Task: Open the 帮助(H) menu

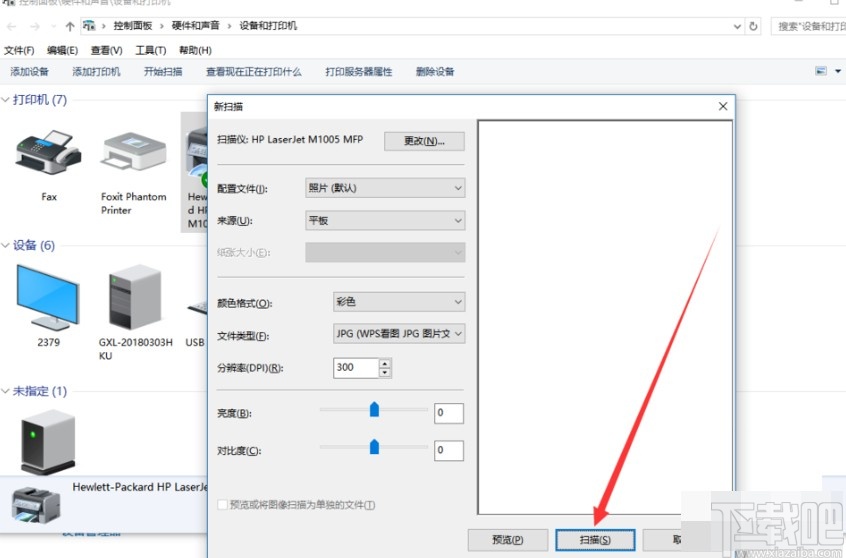Action: pyautogui.click(x=195, y=50)
